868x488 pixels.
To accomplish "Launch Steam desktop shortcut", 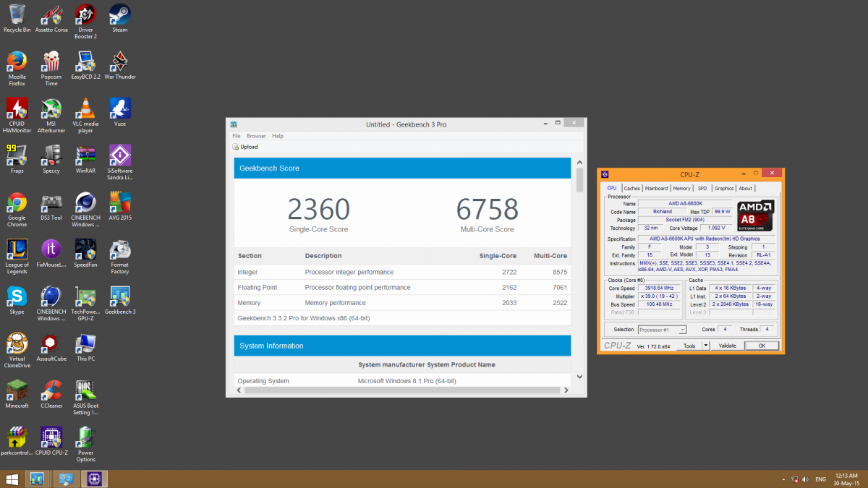I will pos(120,19).
